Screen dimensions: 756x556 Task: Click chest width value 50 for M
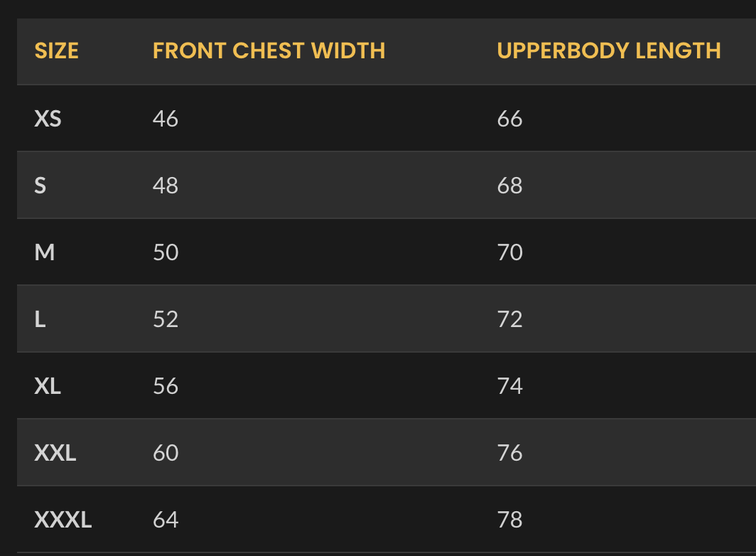(x=165, y=252)
